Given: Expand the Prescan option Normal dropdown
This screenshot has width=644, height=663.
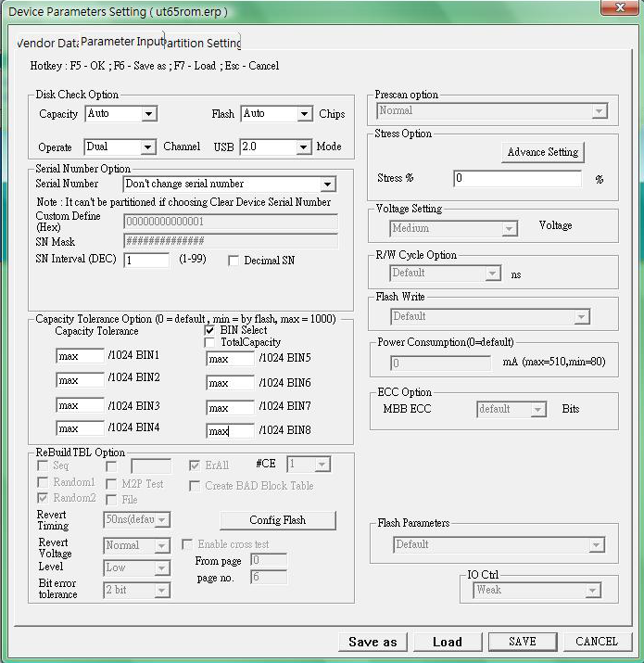Looking at the screenshot, I should [492, 110].
